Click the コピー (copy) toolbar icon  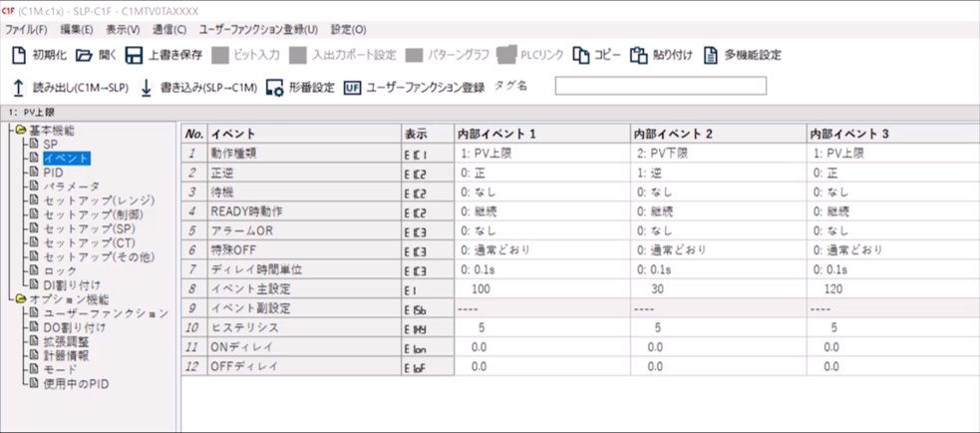[581, 55]
